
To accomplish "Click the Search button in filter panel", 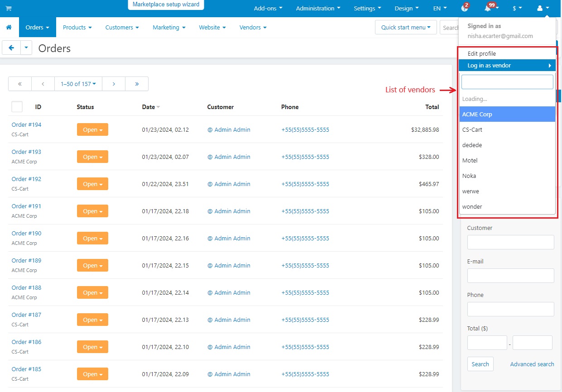I will pos(480,364).
